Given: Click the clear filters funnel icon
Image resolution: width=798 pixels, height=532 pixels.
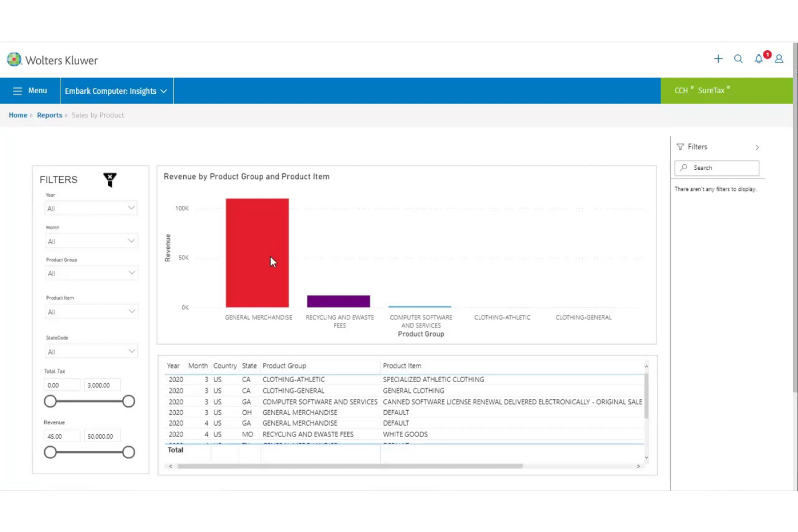Looking at the screenshot, I should (x=110, y=179).
